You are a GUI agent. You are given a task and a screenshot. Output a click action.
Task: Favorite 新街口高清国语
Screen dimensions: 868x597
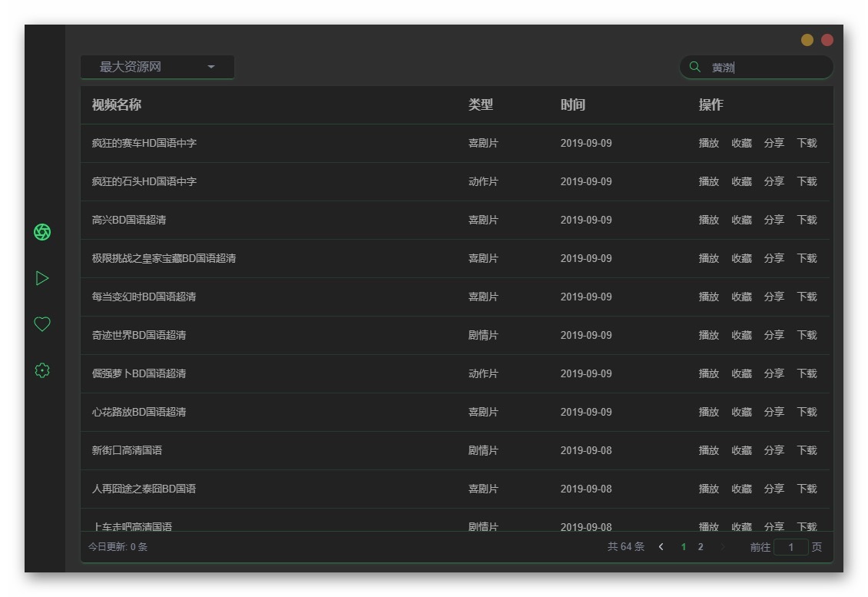741,450
